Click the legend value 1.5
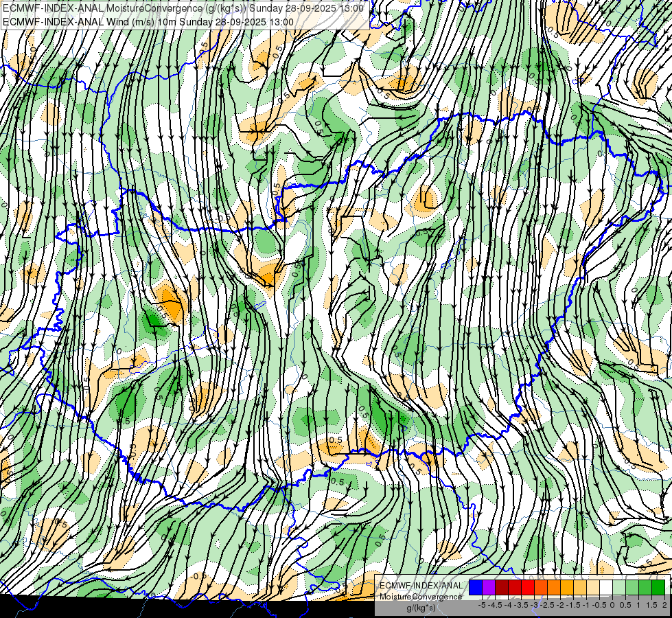The width and height of the screenshot is (672, 618). click(x=651, y=605)
